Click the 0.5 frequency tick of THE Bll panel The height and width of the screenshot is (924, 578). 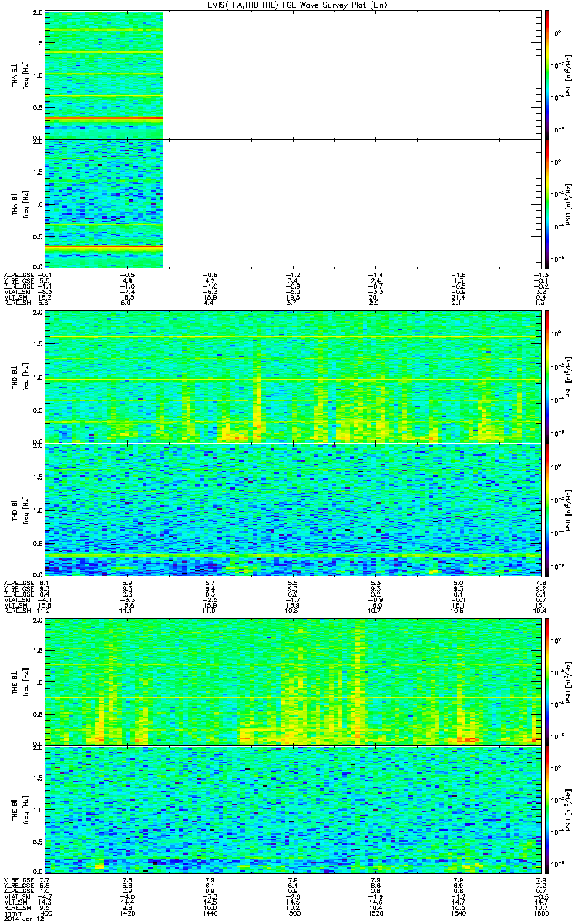(x=38, y=841)
